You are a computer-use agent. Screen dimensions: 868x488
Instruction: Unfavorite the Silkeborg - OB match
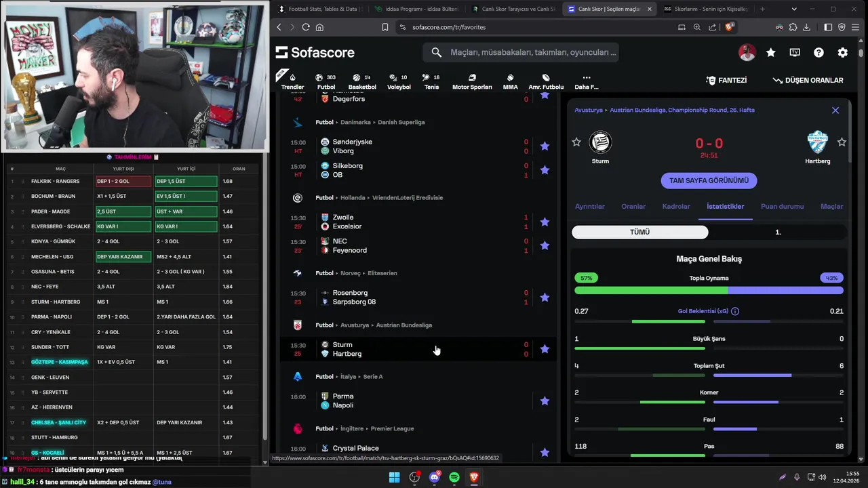(x=545, y=169)
